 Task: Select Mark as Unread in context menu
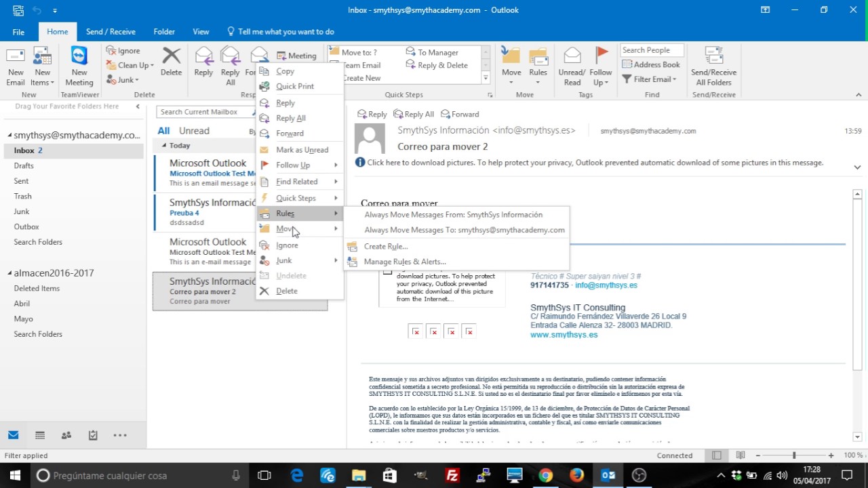(x=302, y=150)
